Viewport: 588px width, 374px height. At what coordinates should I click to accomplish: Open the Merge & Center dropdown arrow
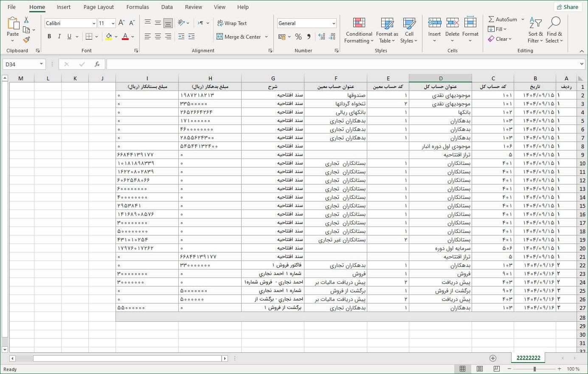coord(266,37)
